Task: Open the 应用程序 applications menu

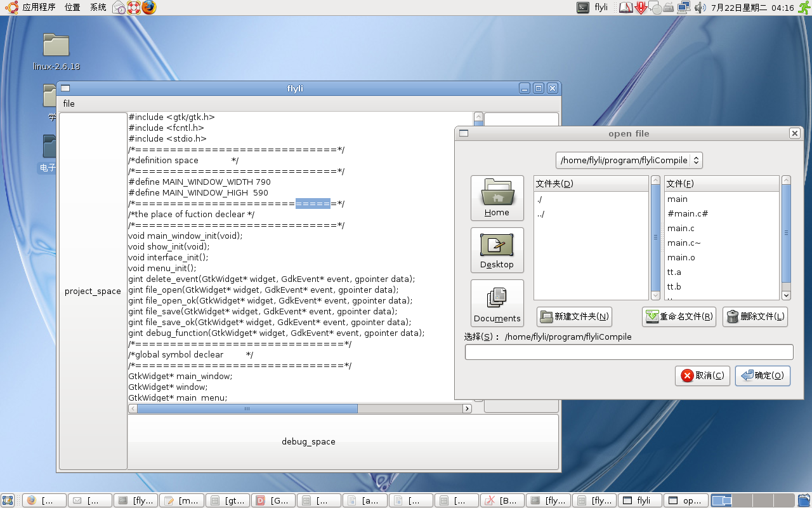Action: (39, 8)
